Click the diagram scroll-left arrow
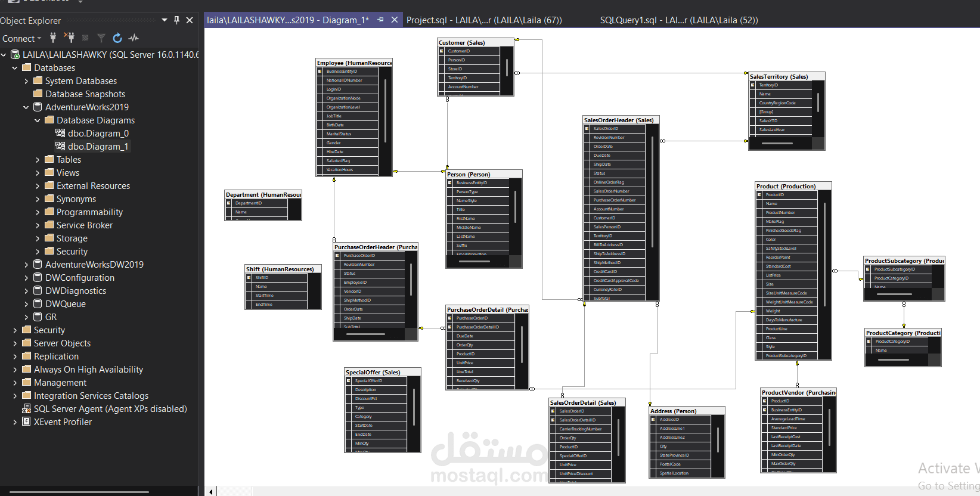 [210, 491]
